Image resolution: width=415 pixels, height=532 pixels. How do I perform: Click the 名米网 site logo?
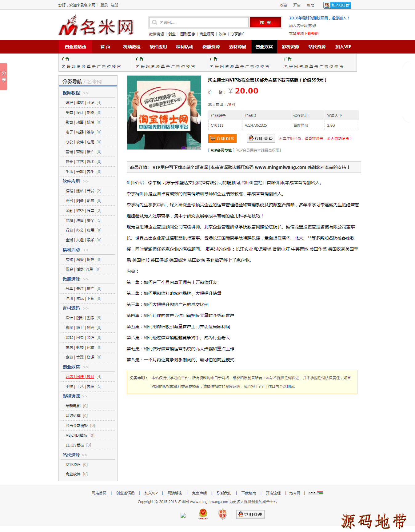[96, 25]
